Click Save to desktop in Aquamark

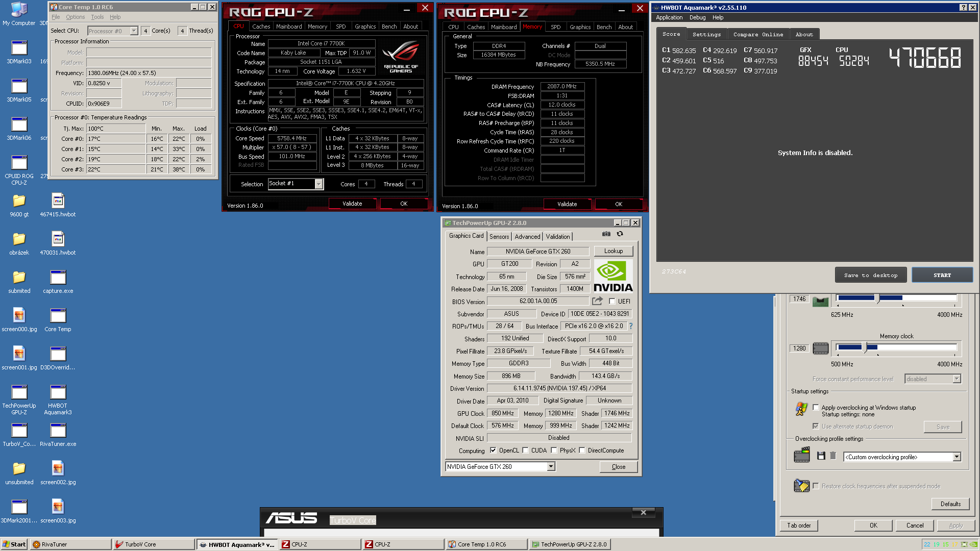(871, 275)
